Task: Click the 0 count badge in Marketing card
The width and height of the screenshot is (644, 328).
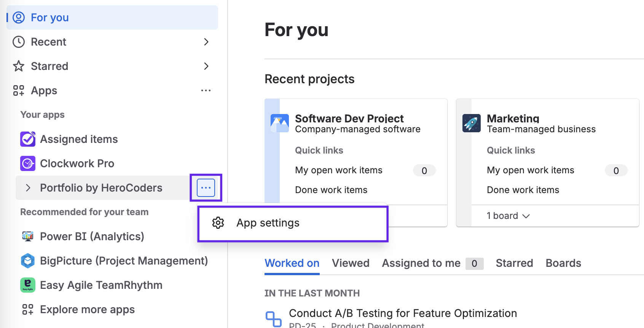Action: point(616,171)
